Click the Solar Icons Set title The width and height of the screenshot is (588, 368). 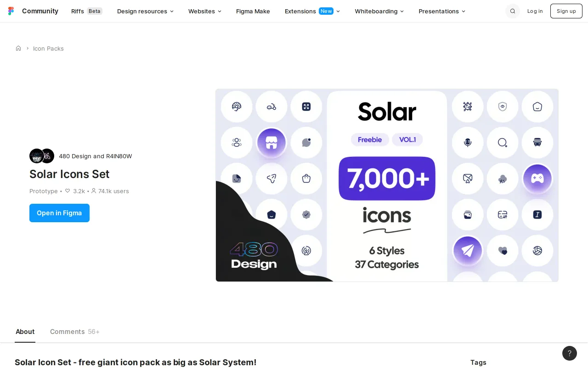tap(69, 174)
